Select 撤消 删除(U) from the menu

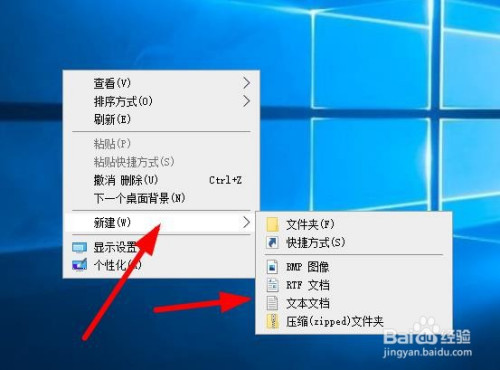click(x=161, y=180)
